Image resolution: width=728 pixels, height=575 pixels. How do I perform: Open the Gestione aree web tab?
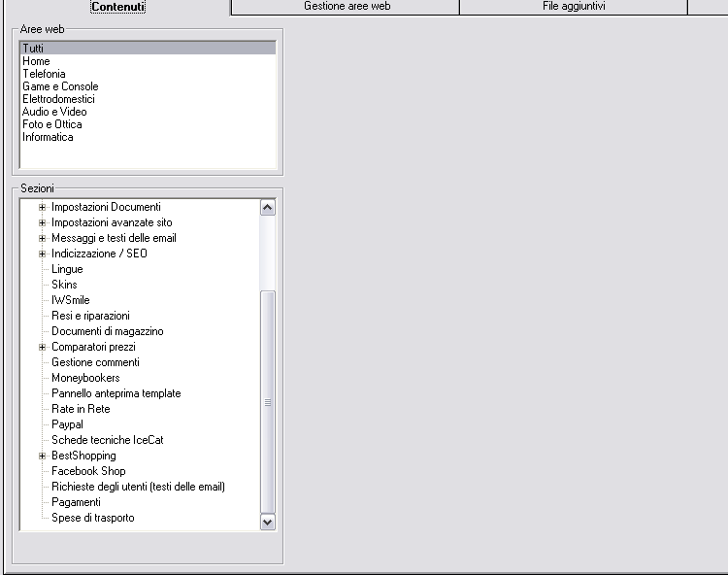click(x=346, y=7)
